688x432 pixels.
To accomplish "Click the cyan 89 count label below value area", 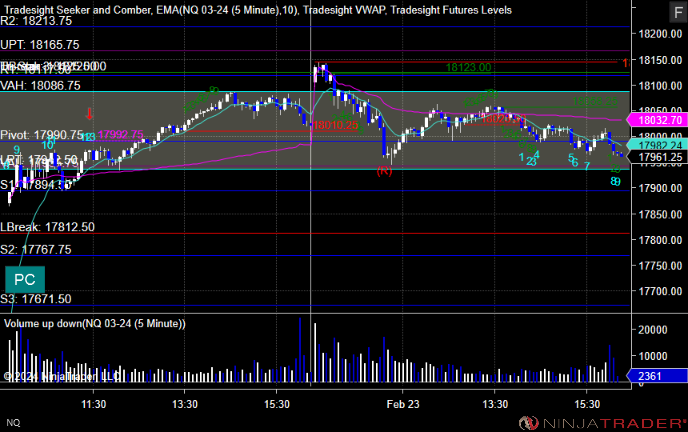I will tap(616, 181).
